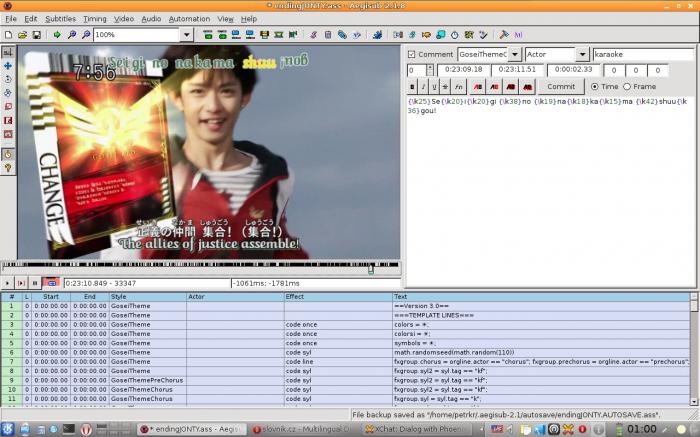Click the green Jump to arrow icon
The height and width of the screenshot is (437, 700).
(57, 34)
